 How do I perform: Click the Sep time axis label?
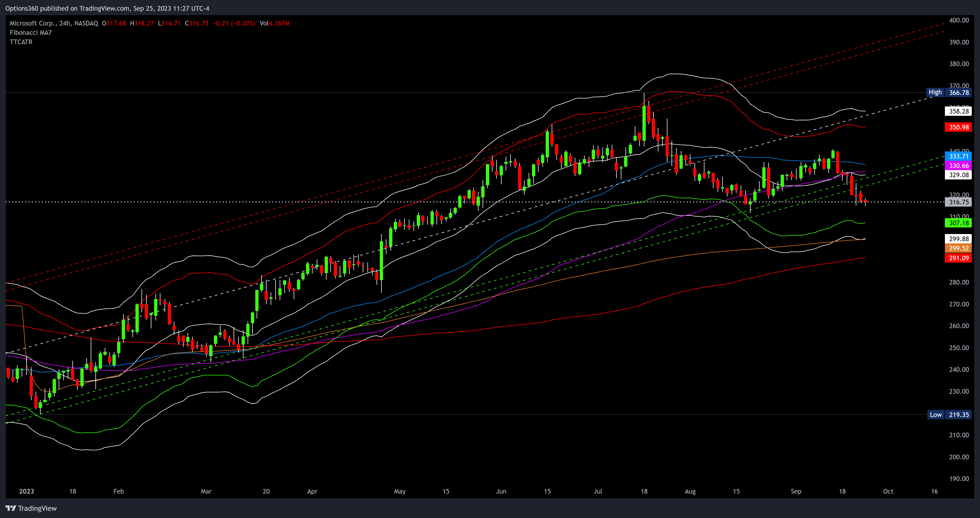click(796, 491)
